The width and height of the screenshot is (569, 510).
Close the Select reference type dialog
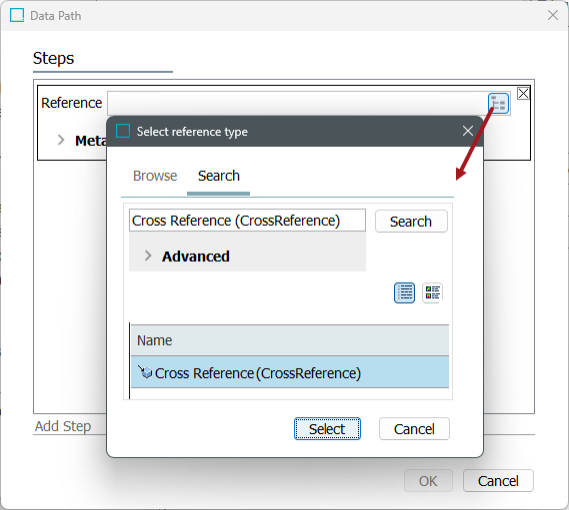click(468, 131)
